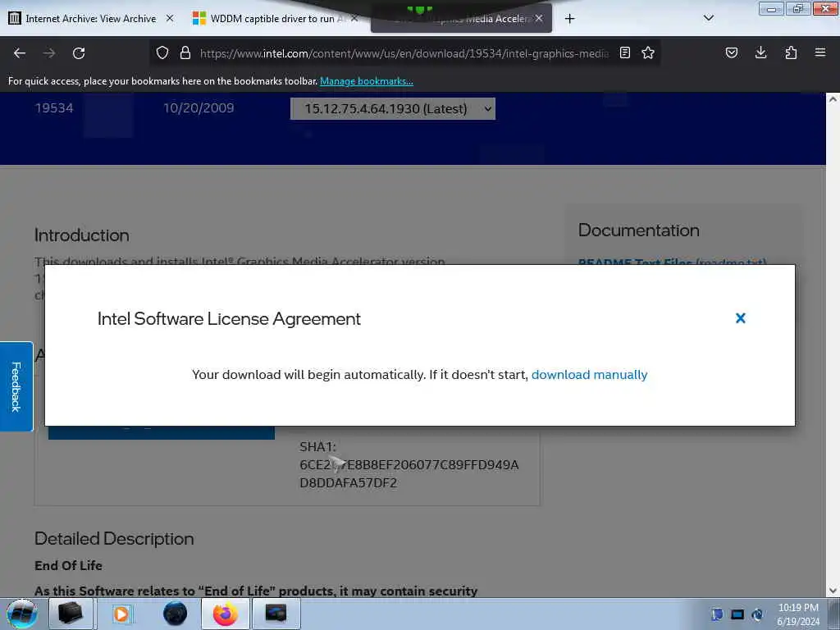Click the 10/20/2009 date text
The image size is (840, 630).
[199, 108]
